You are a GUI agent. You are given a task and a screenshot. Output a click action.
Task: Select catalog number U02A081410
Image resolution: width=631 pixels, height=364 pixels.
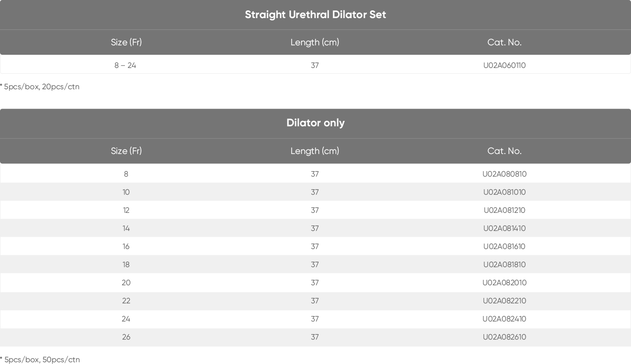504,228
